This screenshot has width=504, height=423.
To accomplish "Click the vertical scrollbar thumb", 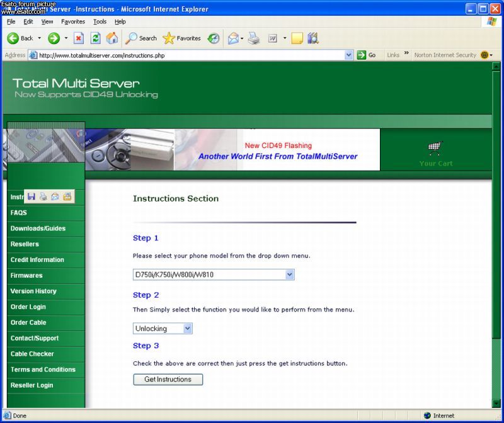I will point(496,205).
